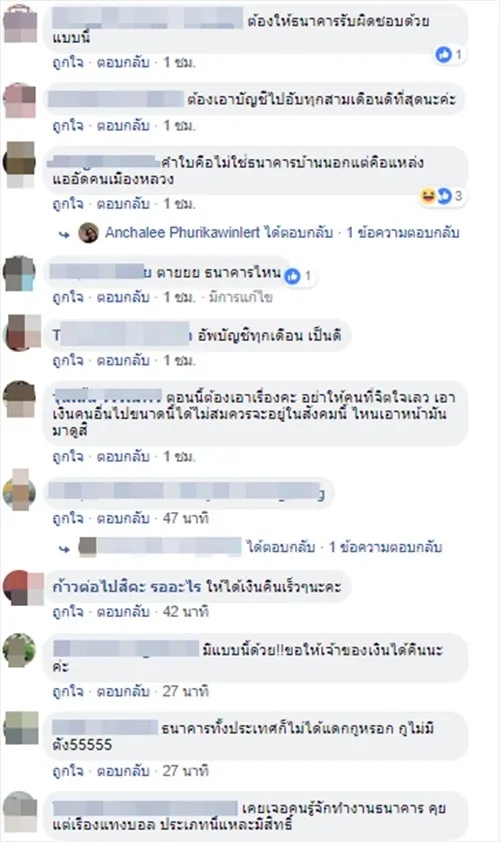Click the reply arrow under the 47 นาที comment
Screen dimensions: 500x842
point(64,549)
